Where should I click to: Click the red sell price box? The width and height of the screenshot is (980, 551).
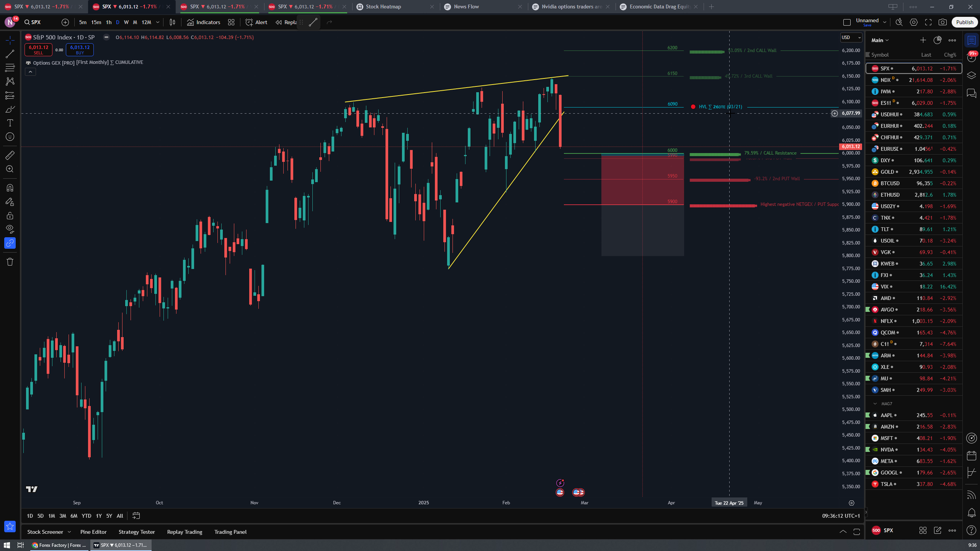(38, 49)
